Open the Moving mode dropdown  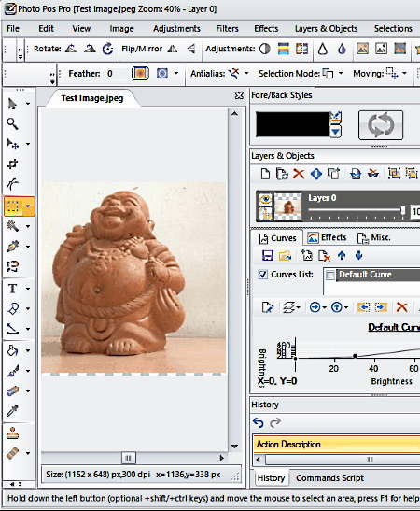[x=404, y=73]
